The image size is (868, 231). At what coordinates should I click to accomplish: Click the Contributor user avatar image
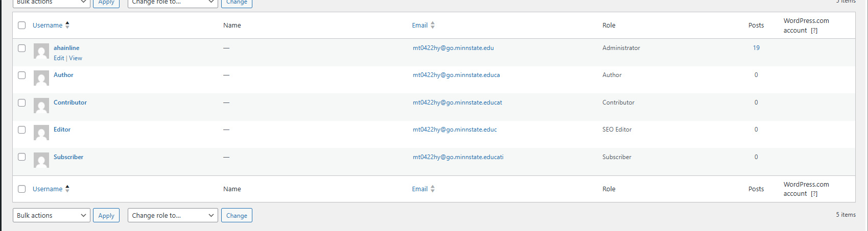click(41, 106)
